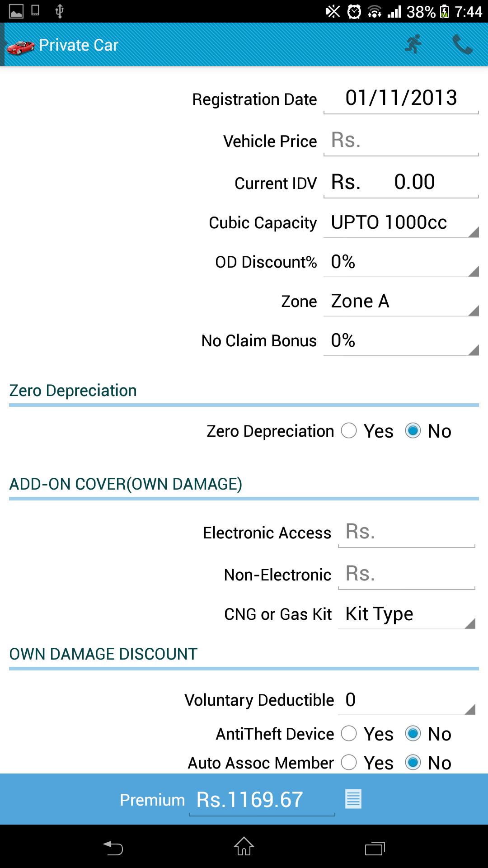This screenshot has width=488, height=868.
Task: Tap the alarm clock status icon
Action: coord(354,11)
